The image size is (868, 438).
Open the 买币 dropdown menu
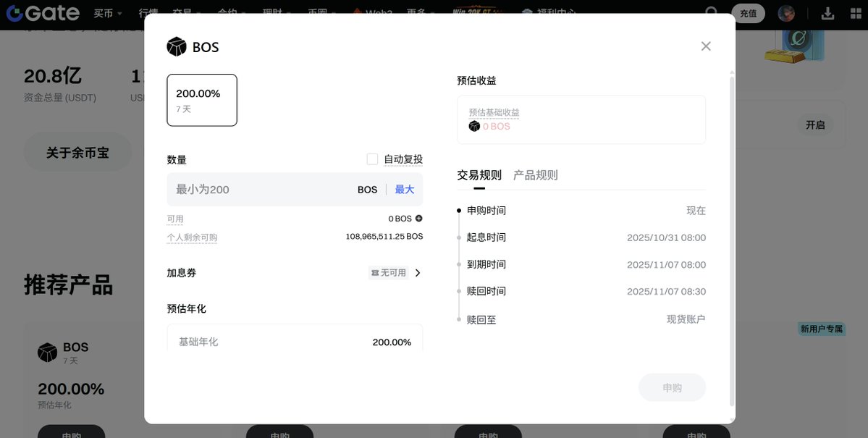tap(108, 13)
